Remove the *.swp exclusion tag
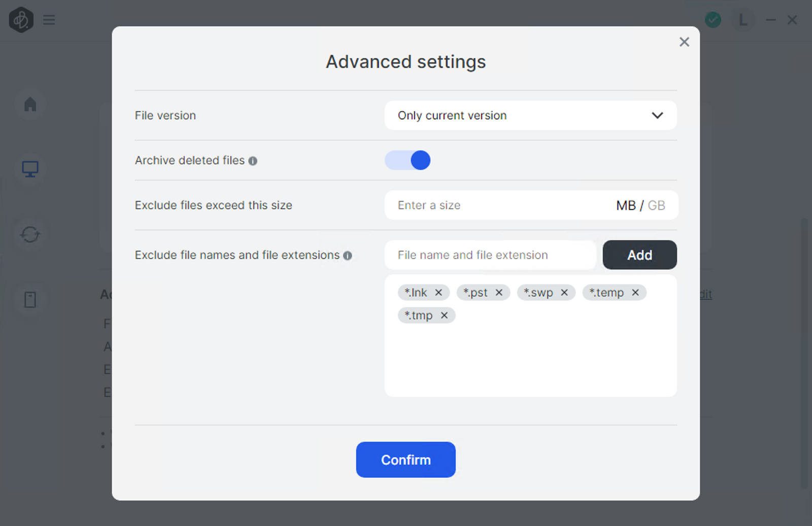The height and width of the screenshot is (526, 812). tap(564, 293)
